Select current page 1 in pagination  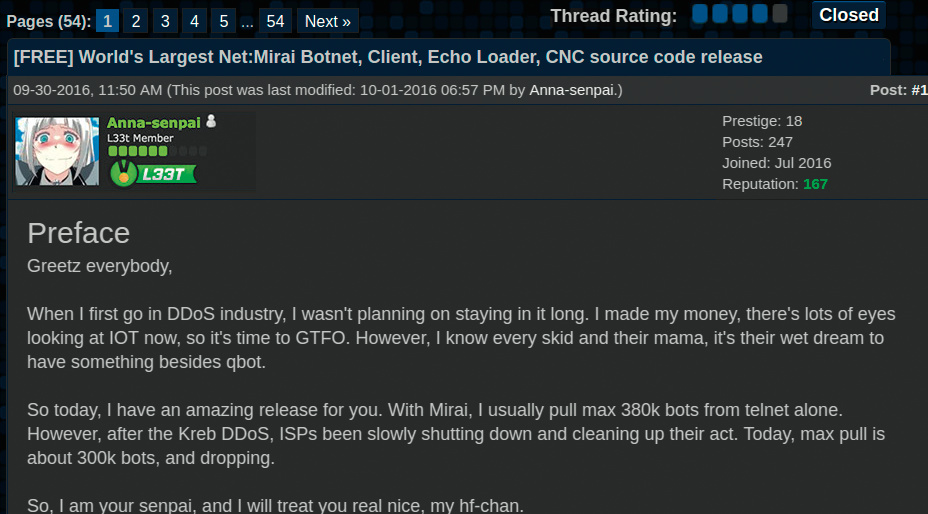pyautogui.click(x=107, y=21)
